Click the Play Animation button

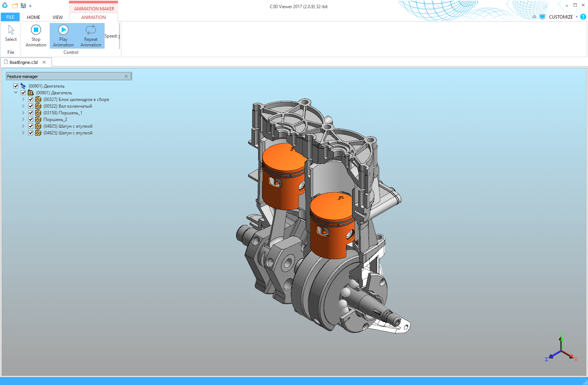click(x=63, y=36)
